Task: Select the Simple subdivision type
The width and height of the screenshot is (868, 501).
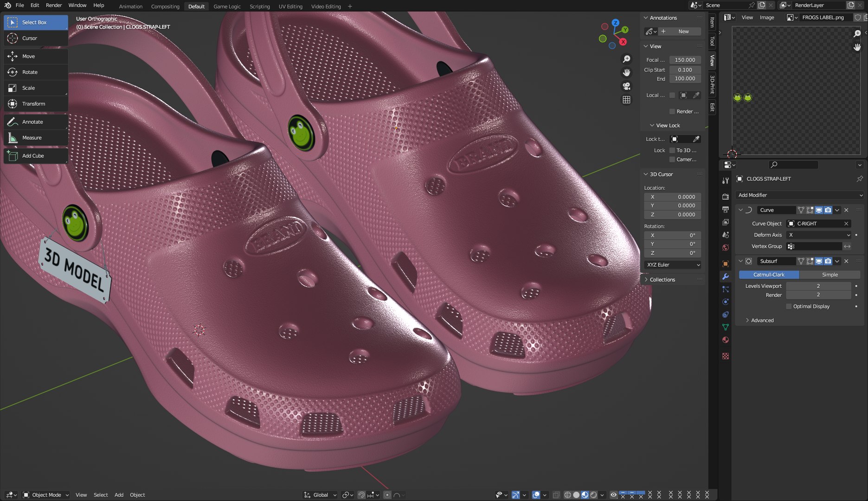Action: pos(829,275)
